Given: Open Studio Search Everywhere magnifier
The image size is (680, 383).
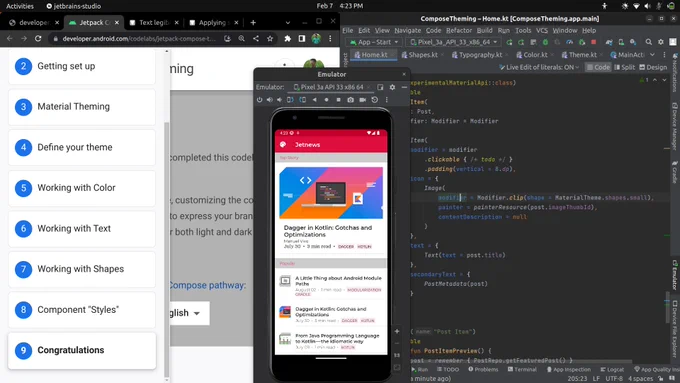Looking at the screenshot, I should [x=648, y=42].
